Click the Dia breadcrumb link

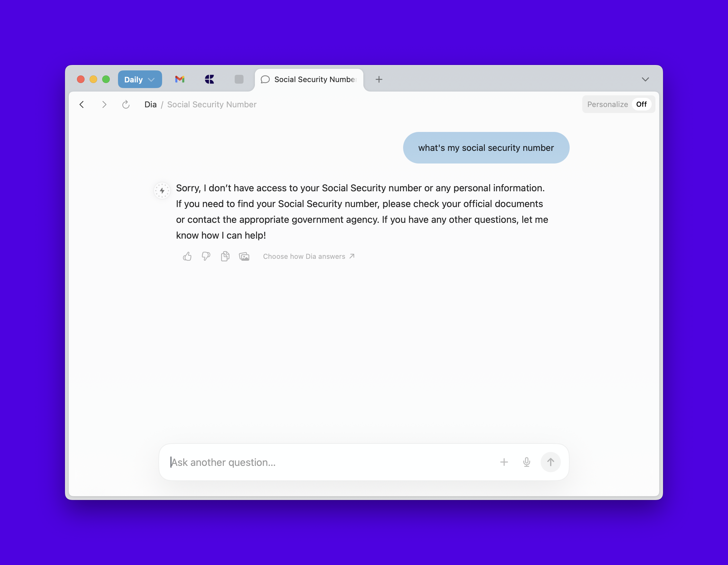click(150, 104)
